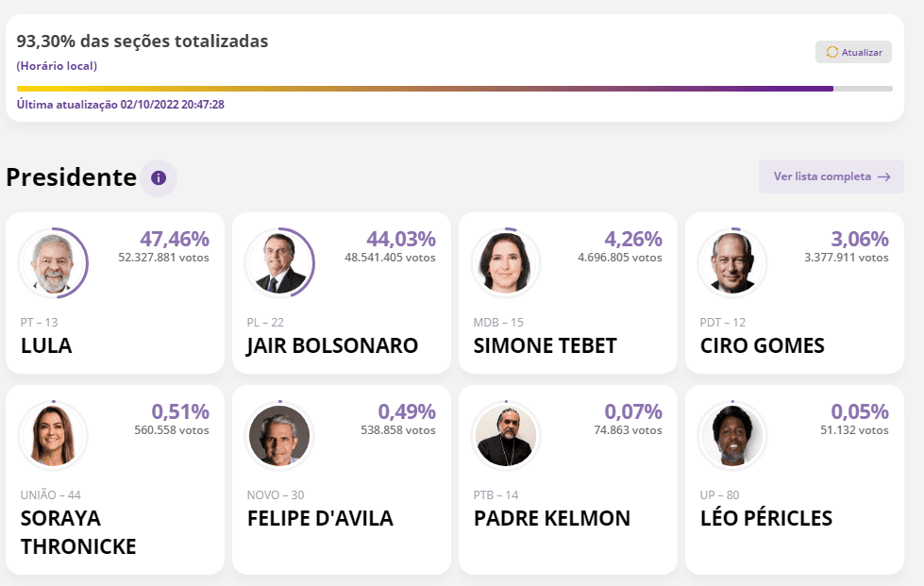
Task: Click the LULA candidate name
Action: (46, 345)
